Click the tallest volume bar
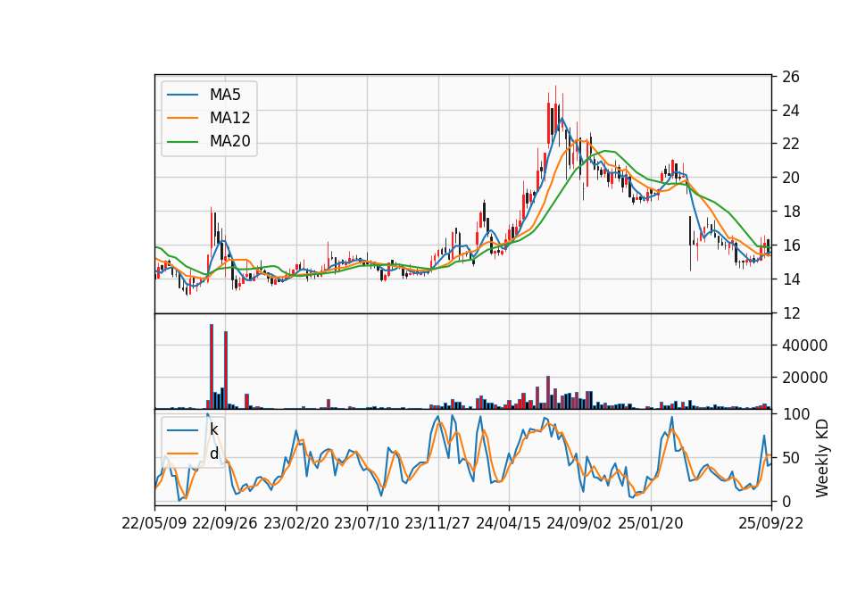This screenshot has width=857, height=616. (x=212, y=367)
